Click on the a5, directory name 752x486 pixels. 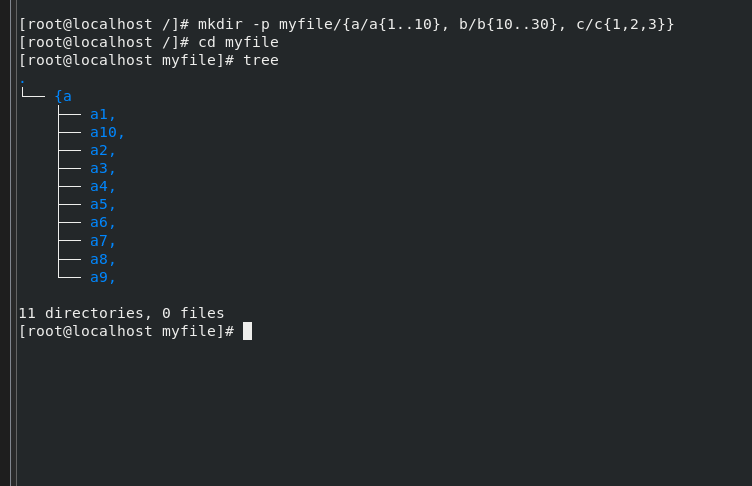click(x=103, y=205)
